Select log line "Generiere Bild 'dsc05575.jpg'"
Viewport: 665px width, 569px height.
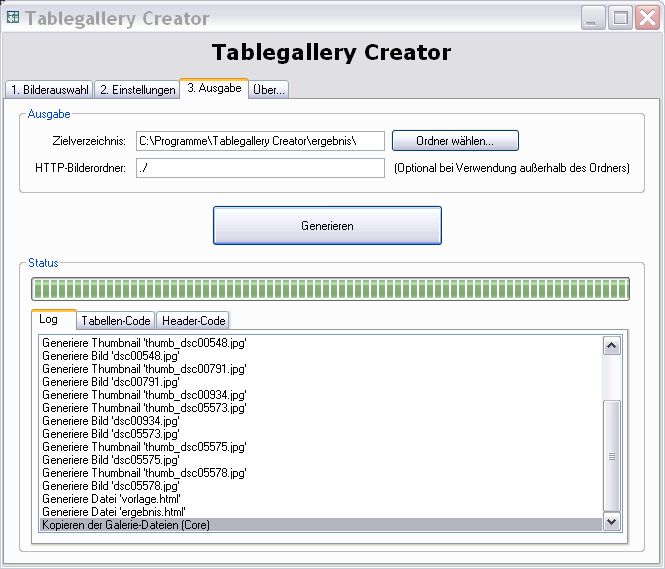pos(321,460)
